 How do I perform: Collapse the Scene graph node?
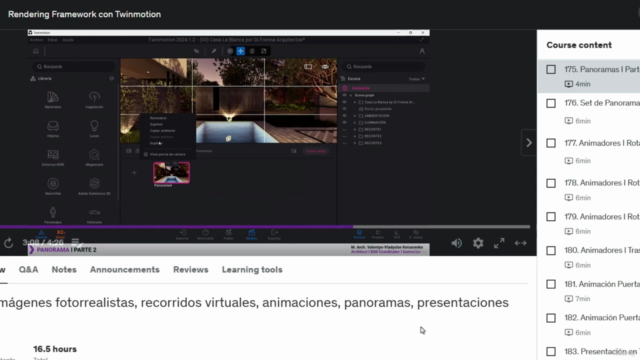351,95
